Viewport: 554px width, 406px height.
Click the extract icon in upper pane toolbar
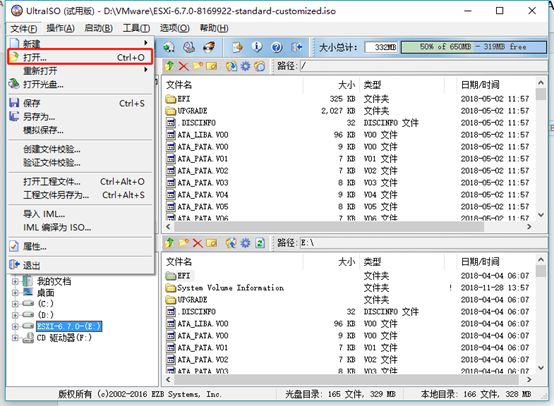(231, 66)
